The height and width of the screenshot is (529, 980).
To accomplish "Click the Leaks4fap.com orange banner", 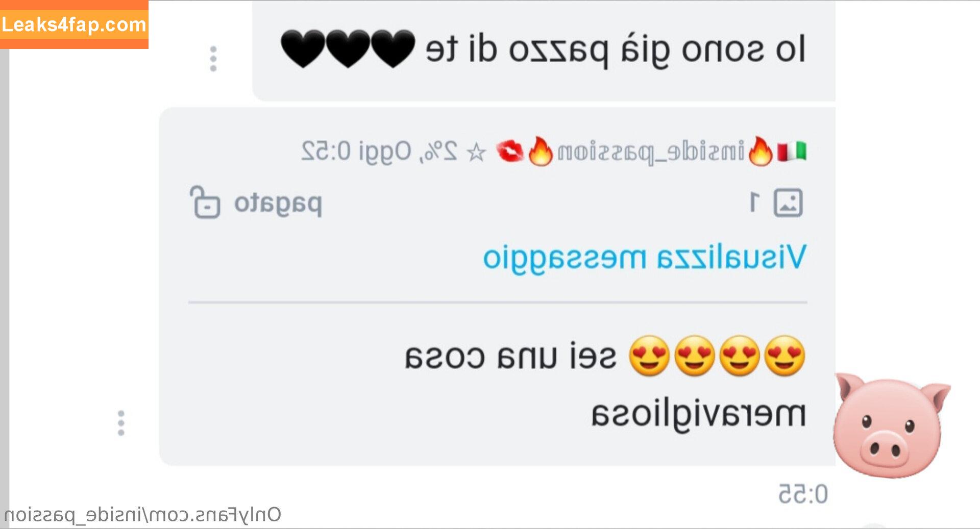I will point(74,24).
